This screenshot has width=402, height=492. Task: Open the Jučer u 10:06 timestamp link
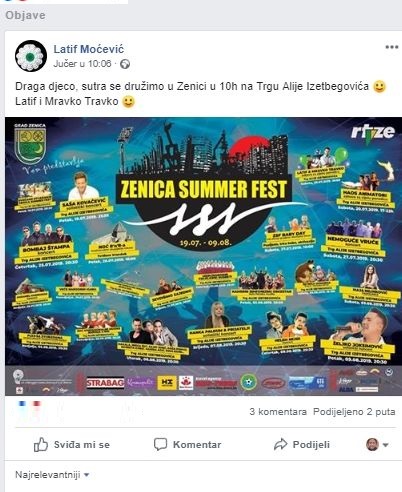[82, 64]
